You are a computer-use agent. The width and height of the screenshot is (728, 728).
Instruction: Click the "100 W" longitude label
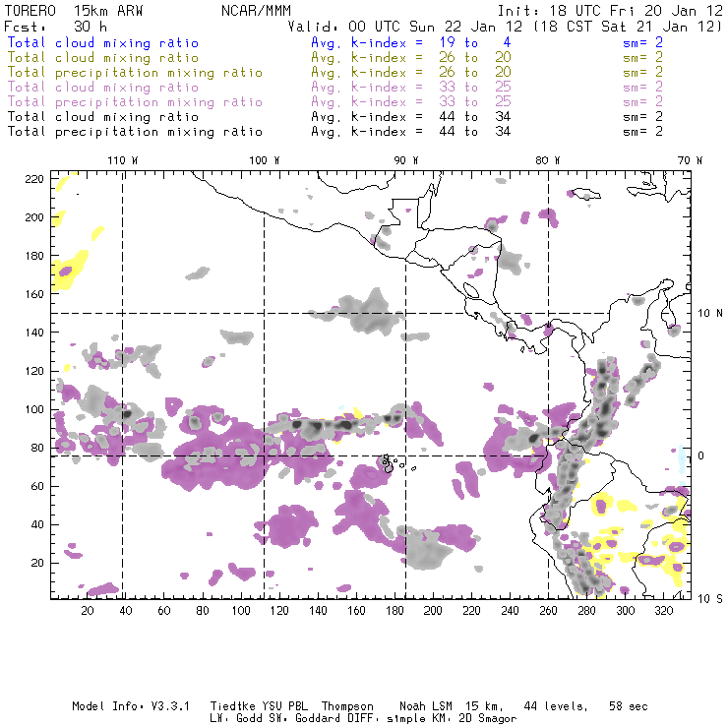[x=265, y=160]
